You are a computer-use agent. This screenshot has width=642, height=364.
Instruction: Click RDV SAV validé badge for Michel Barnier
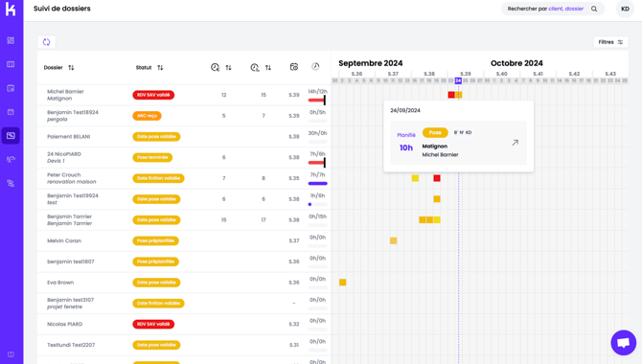click(x=153, y=95)
